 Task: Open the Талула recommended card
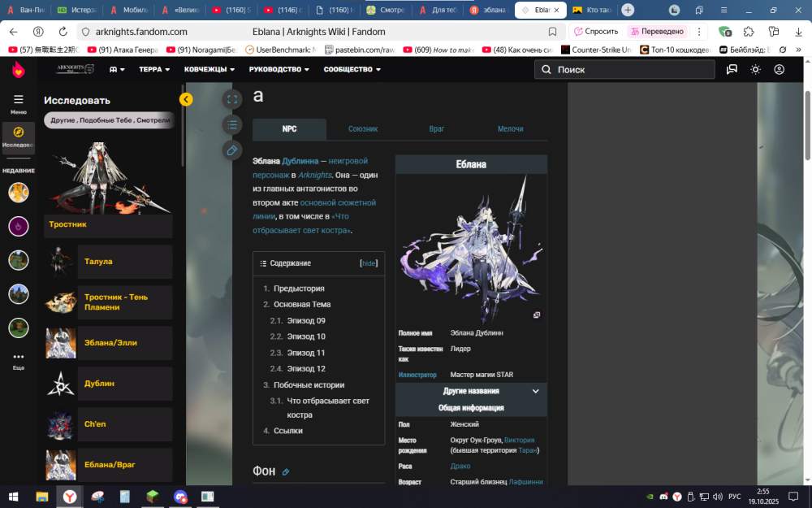[108, 262]
